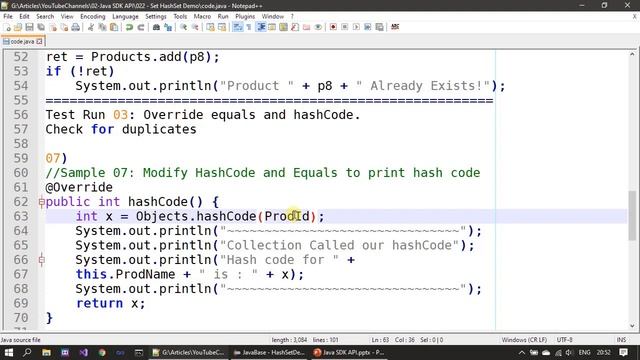The height and width of the screenshot is (360, 640).
Task: Open the Language menu
Action: click(125, 16)
